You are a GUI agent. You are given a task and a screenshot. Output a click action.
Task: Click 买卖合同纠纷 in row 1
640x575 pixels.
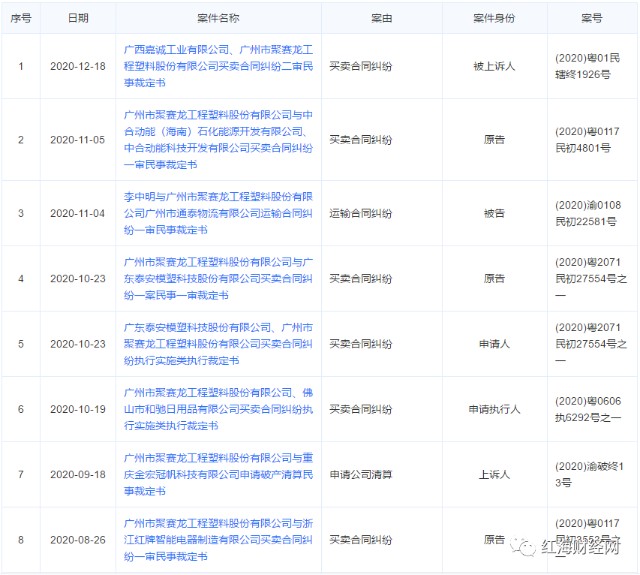point(361,66)
